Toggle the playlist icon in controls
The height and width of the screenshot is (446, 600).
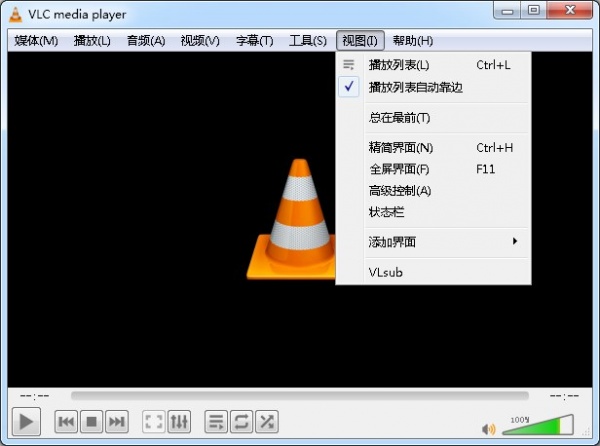coord(216,422)
